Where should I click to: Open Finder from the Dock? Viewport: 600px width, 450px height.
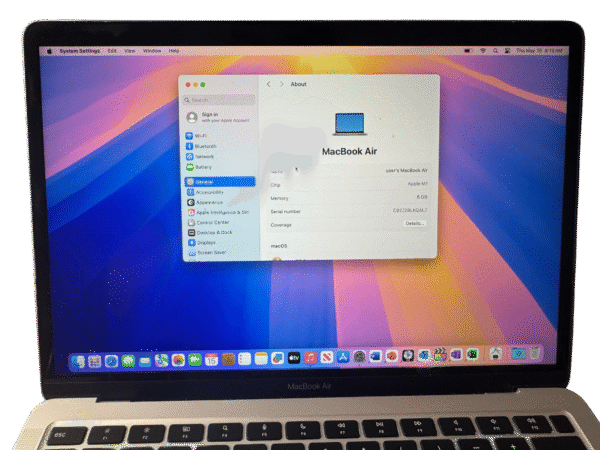(x=78, y=362)
